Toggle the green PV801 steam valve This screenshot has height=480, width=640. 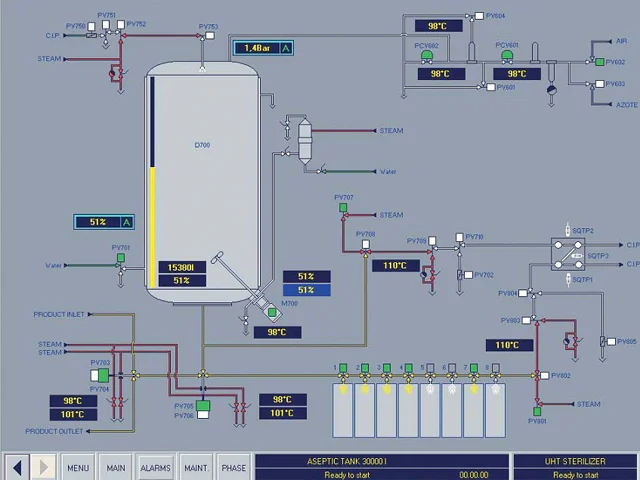click(537, 411)
